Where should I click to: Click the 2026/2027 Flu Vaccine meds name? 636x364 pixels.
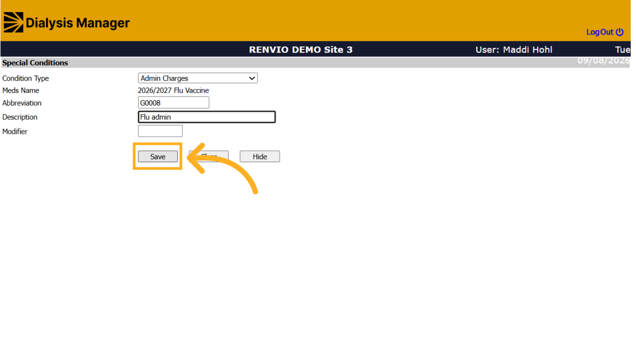pos(173,90)
